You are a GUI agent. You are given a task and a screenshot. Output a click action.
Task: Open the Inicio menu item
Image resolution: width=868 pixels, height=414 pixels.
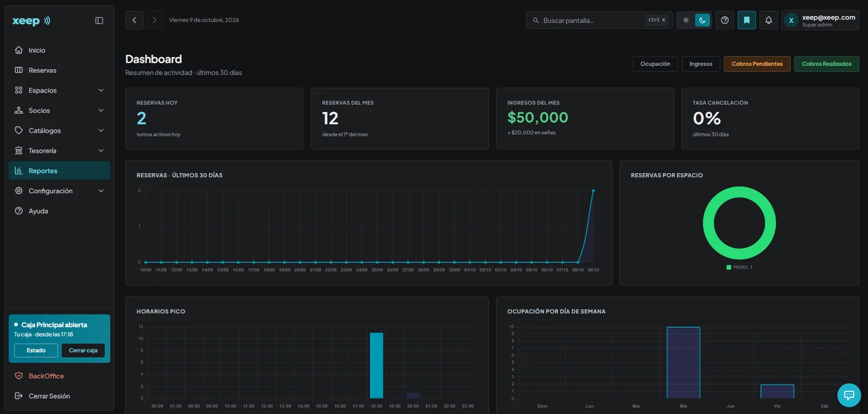coord(60,50)
